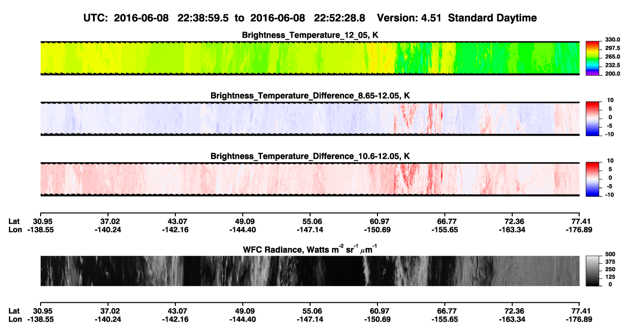Select the rainbow colorbar for Brightness Temperature 12_05
The height and width of the screenshot is (330, 644).
pyautogui.click(x=592, y=58)
